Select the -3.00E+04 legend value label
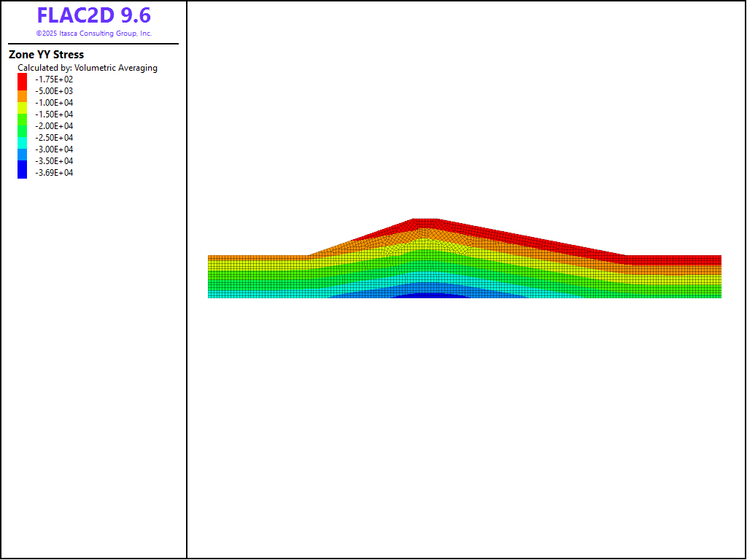747x560 pixels. click(54, 149)
